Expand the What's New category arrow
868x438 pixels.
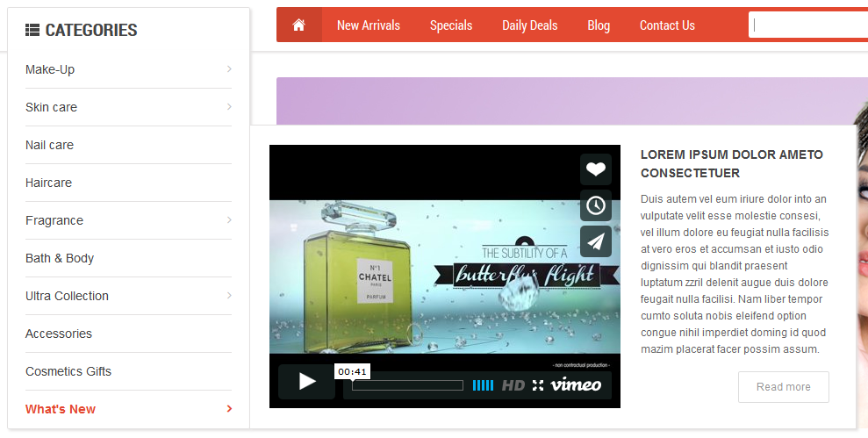tap(229, 409)
